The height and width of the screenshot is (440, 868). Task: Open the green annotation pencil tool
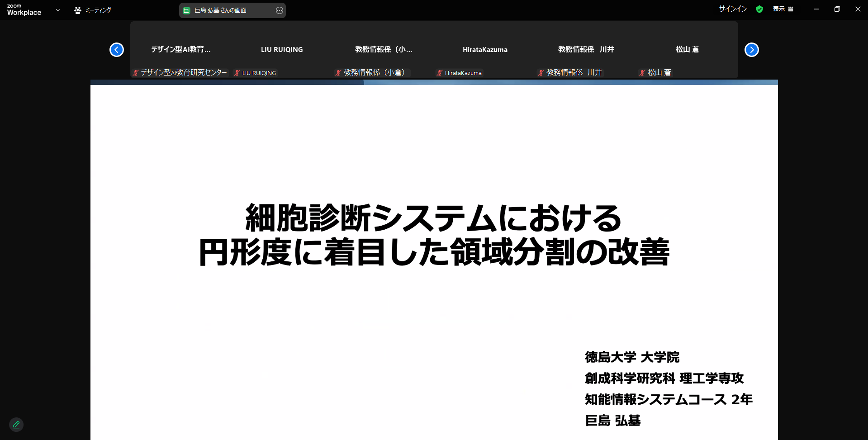[x=16, y=425]
